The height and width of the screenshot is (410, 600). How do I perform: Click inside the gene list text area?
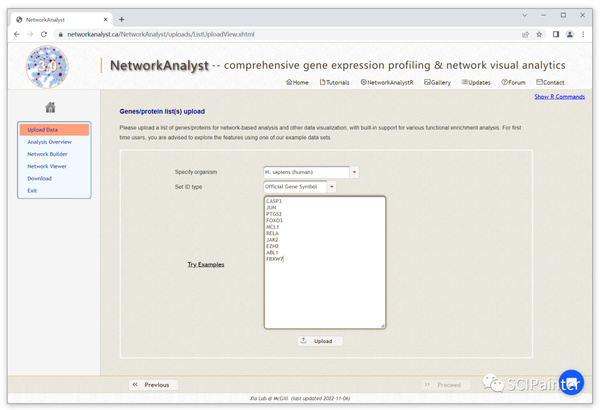click(x=325, y=263)
